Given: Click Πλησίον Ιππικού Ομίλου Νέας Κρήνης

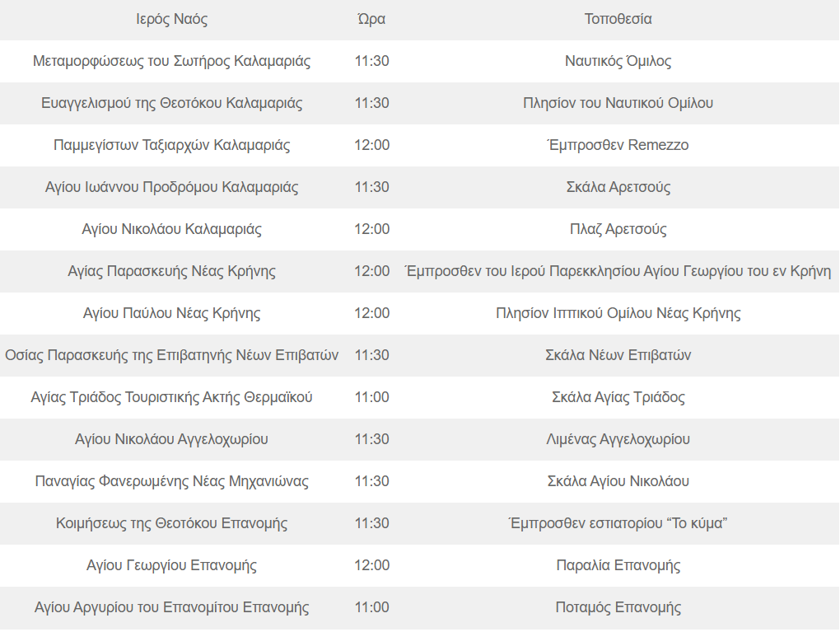Looking at the screenshot, I should 618,313.
